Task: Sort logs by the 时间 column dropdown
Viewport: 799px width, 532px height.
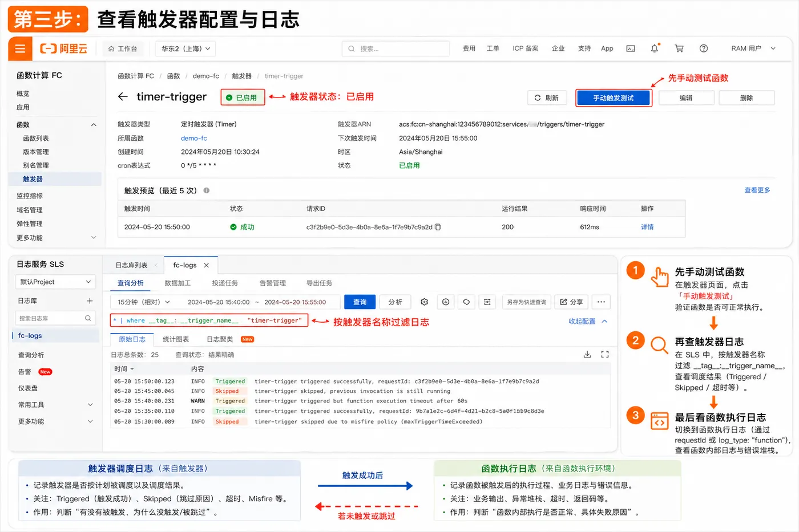Action: point(124,369)
